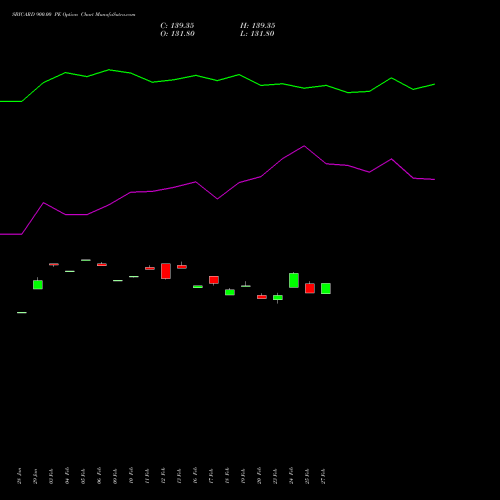This screenshot has height=500, width=500.
Task: Click the SBICARD 900.00 PE Options chart title
Action: click(74, 15)
